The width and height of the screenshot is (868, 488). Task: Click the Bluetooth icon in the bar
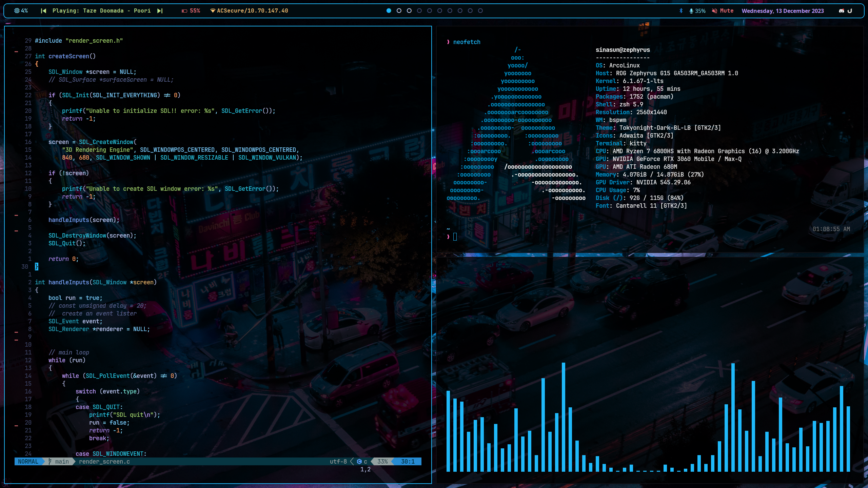(681, 11)
